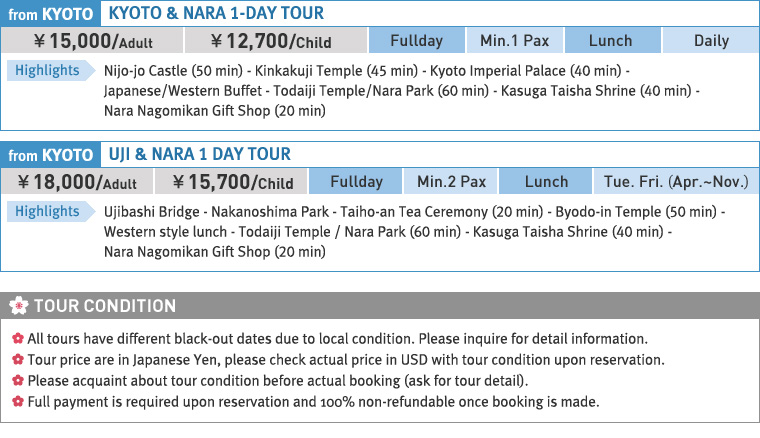Screen dimensions: 760x438
Task: Click the Min.2 Pax tag
Action: (451, 182)
